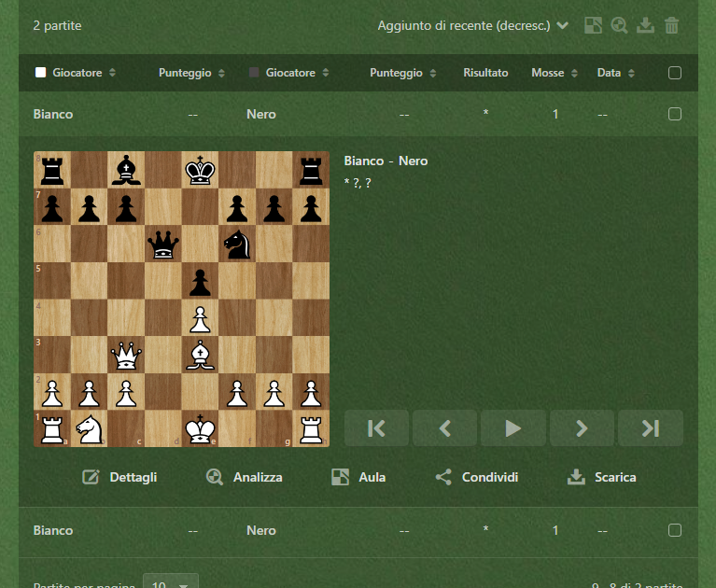This screenshot has width=716, height=588.
Task: Sort by Data column
Action: 615,73
